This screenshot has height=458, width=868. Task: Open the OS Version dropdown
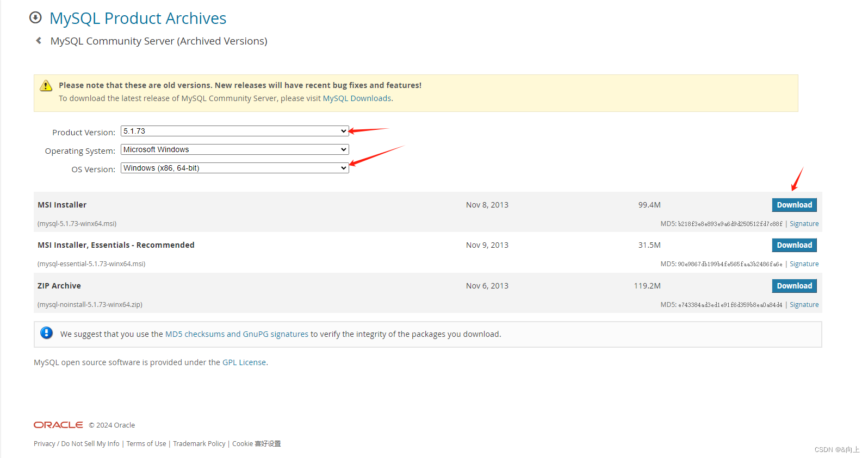click(234, 168)
